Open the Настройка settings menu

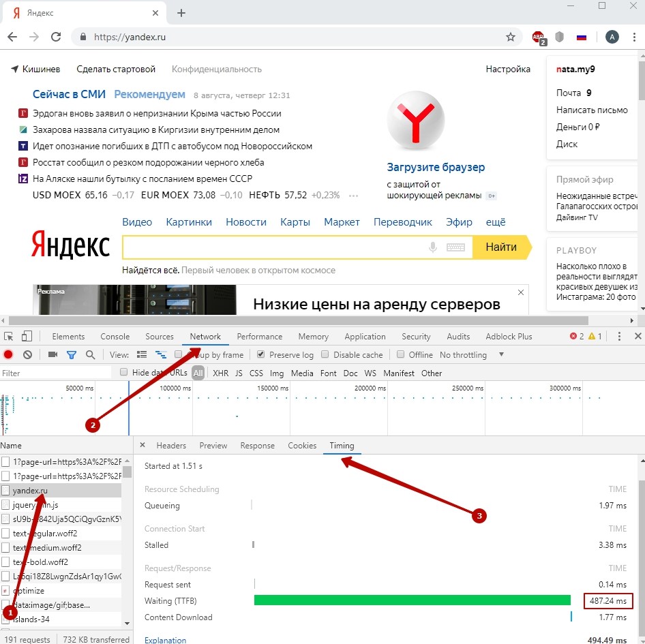pyautogui.click(x=508, y=69)
